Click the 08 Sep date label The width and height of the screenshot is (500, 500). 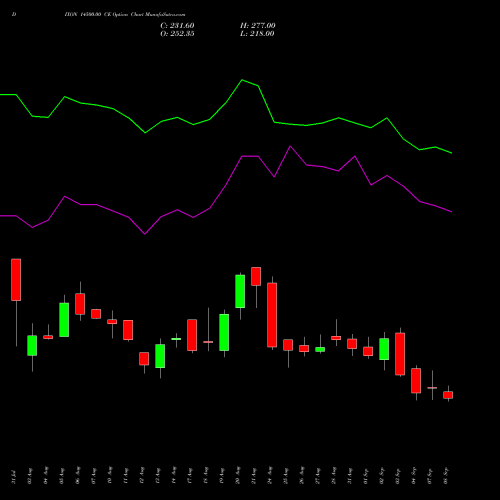tap(446, 476)
